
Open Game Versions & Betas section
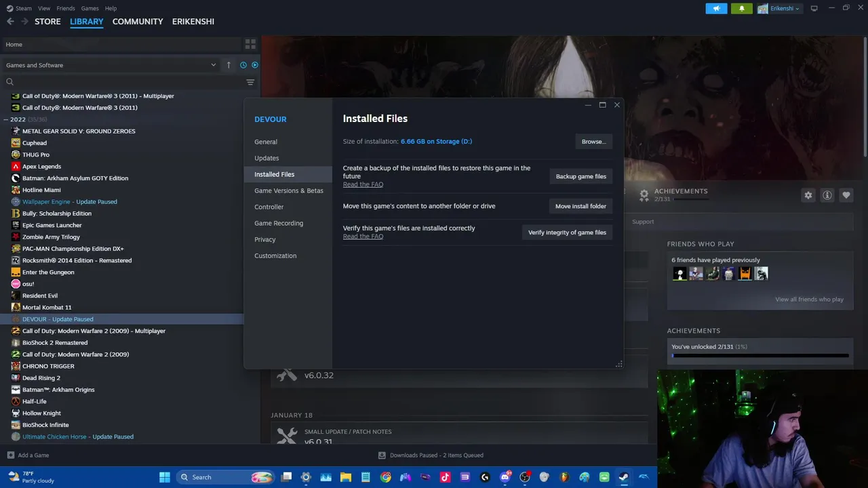coord(288,190)
